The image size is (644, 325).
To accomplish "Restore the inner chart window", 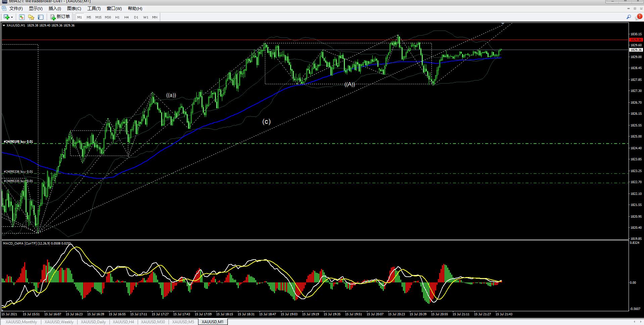I will click(635, 9).
